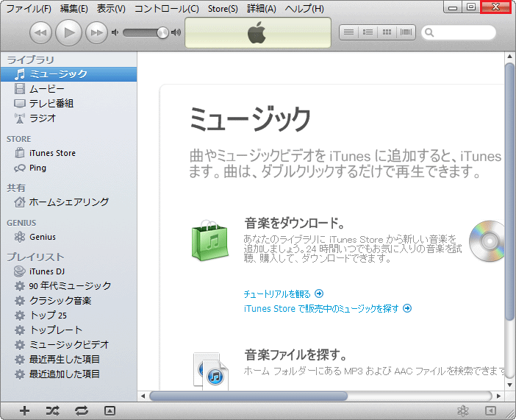
Task: Select the iTunes DJ playlist
Action: (x=68, y=271)
